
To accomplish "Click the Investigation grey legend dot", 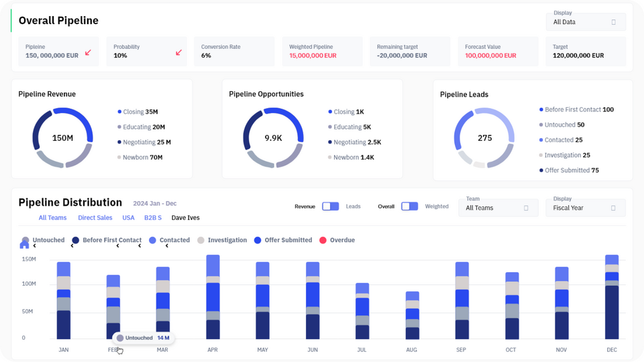I will 201,240.
